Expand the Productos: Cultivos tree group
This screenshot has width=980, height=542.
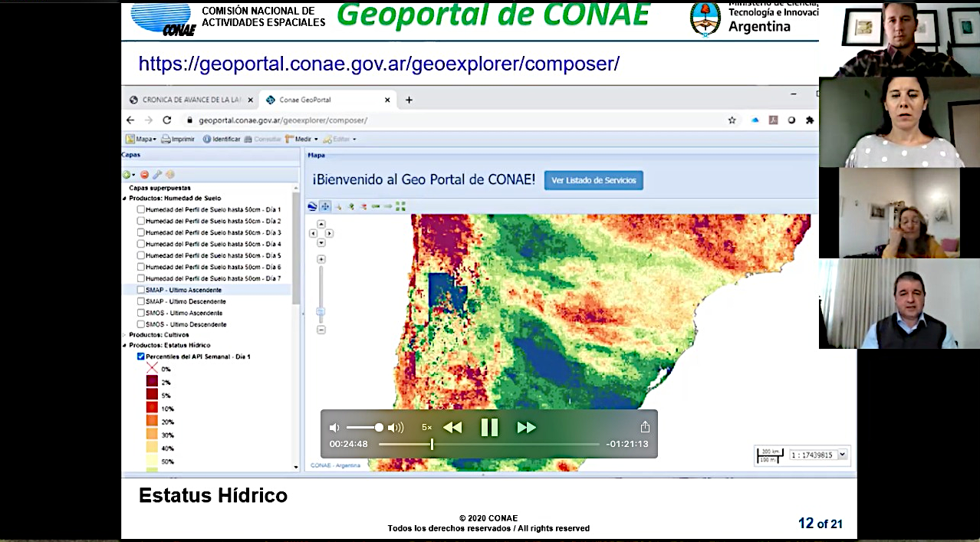tap(124, 335)
